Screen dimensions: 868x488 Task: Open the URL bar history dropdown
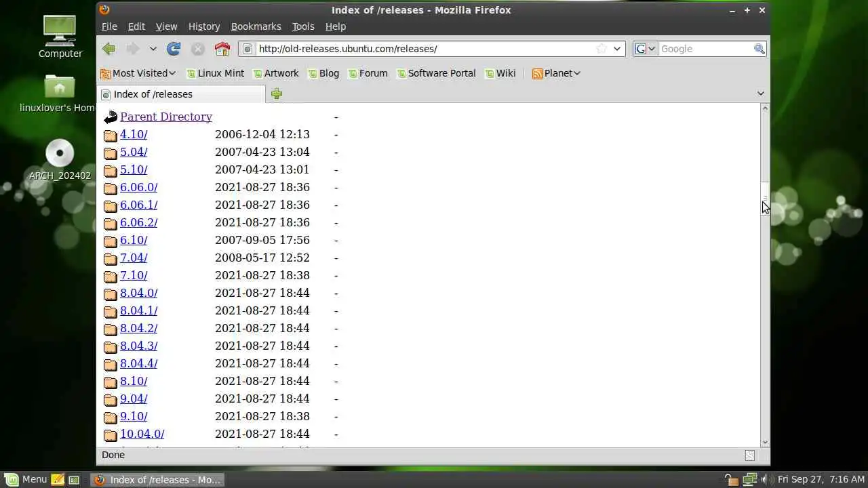click(617, 49)
